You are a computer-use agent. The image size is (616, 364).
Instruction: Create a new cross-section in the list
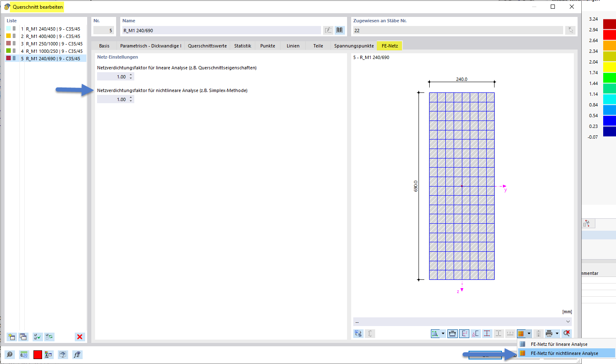click(11, 337)
